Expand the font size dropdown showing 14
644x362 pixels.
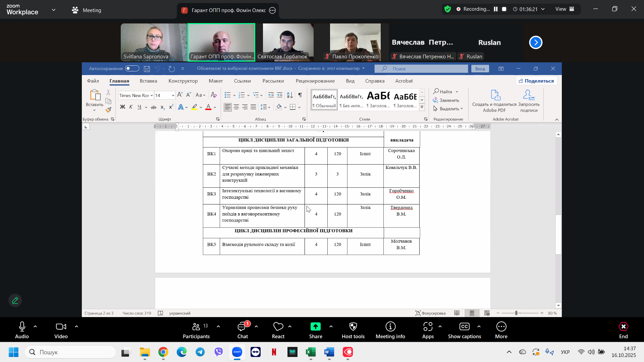click(173, 96)
